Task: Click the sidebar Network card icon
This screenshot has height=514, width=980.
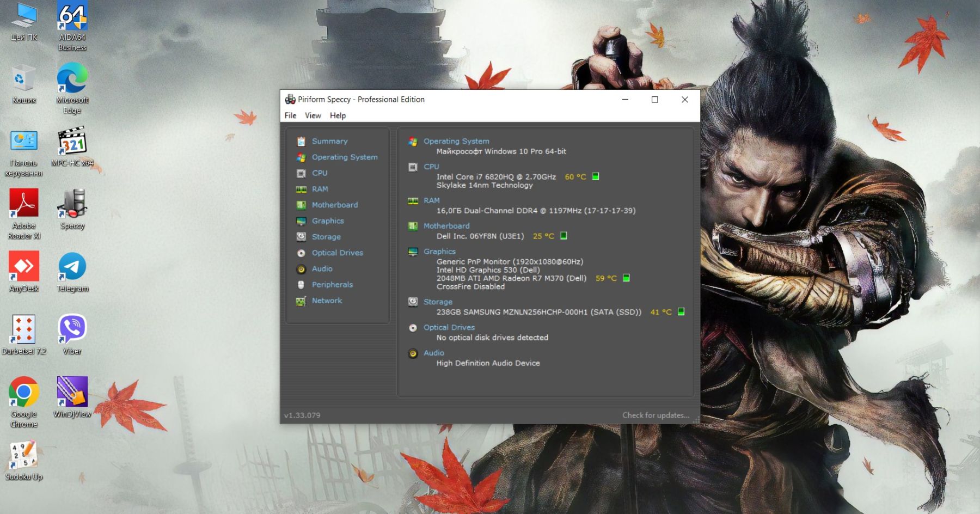Action: coord(301,301)
